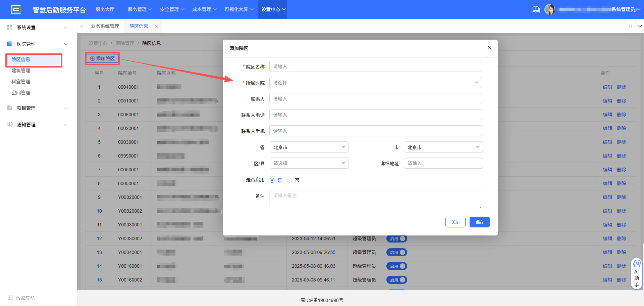Click the 编辑 link on row 1
The height and width of the screenshot is (306, 644).
coord(607,87)
